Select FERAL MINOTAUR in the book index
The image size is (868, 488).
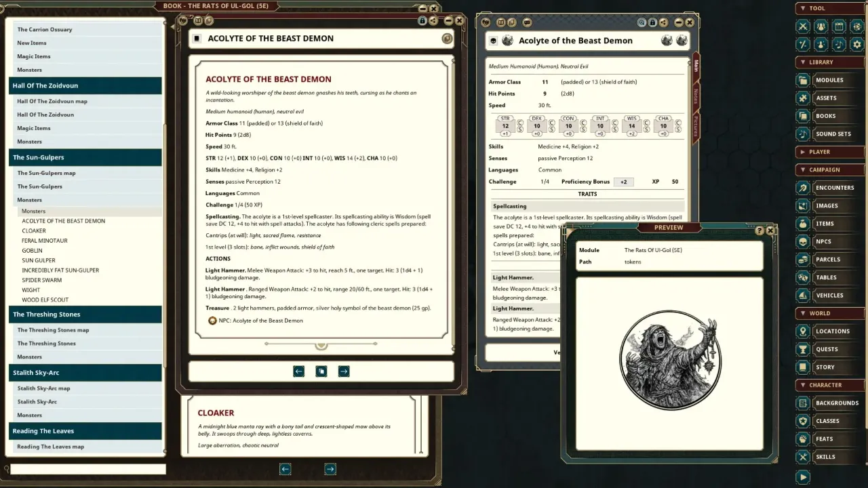click(45, 241)
